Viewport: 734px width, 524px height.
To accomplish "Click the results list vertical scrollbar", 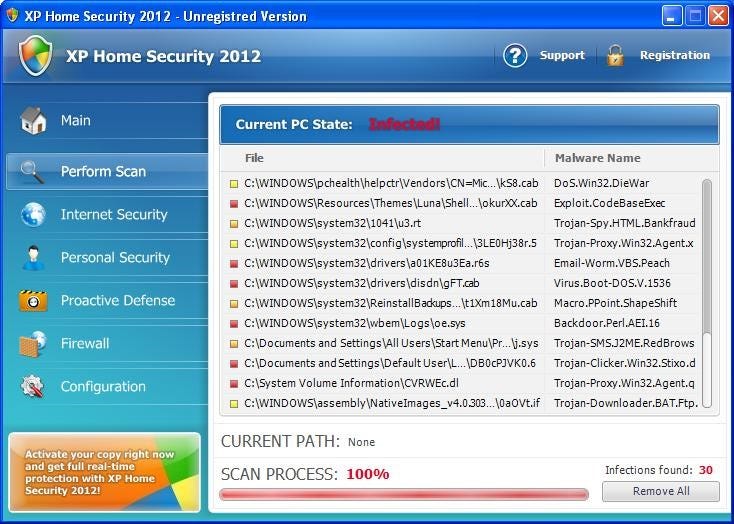I will pyautogui.click(x=707, y=293).
